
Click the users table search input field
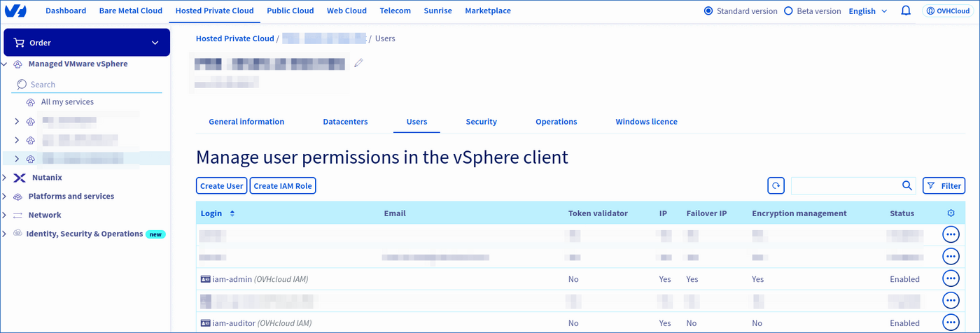click(846, 185)
